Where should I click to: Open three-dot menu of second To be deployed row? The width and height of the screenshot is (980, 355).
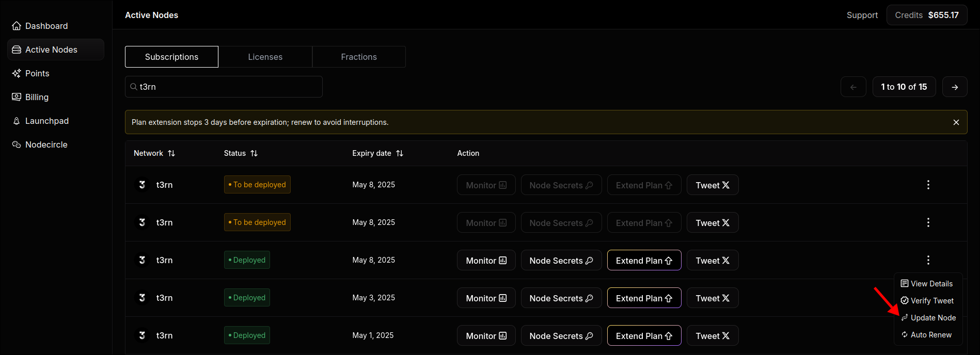pyautogui.click(x=928, y=222)
